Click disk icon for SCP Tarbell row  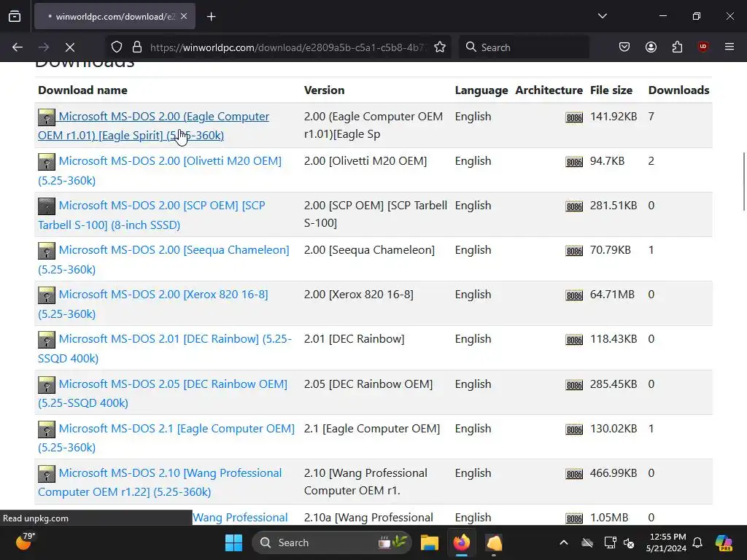(47, 206)
